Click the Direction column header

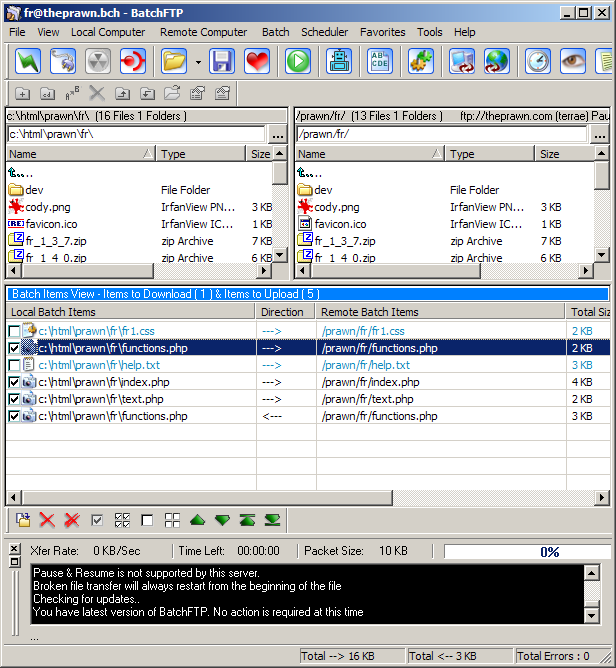282,312
